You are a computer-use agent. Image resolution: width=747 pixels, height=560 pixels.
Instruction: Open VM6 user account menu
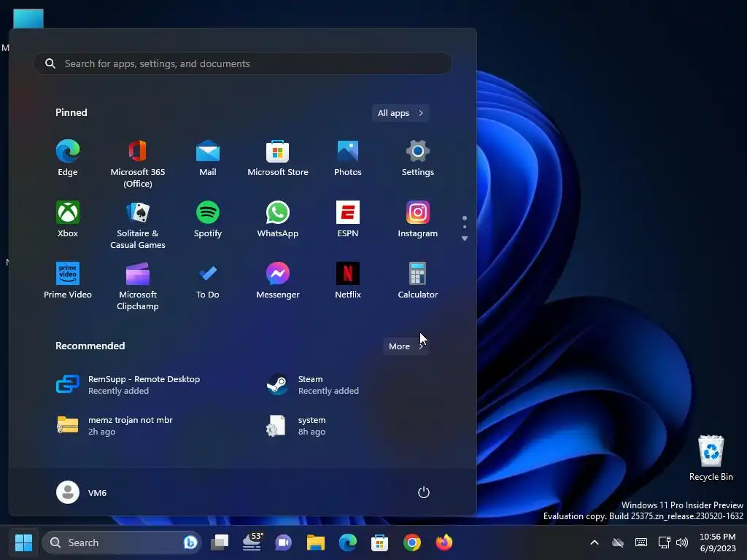(82, 492)
